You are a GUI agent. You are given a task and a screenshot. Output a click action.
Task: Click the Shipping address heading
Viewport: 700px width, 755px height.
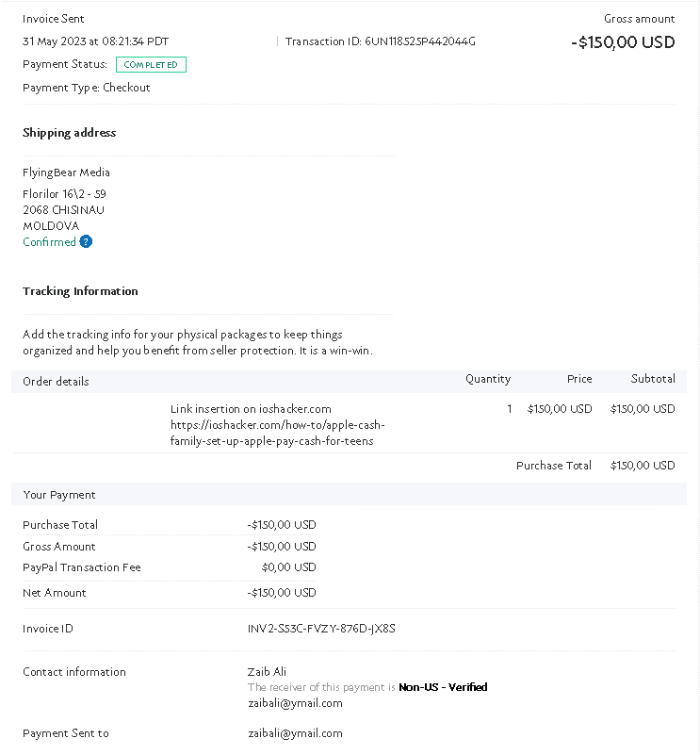tap(70, 133)
